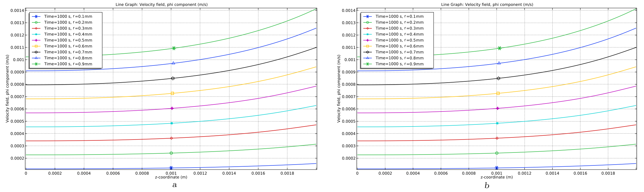Click the blue triangle marker on graph a's curve
Image resolution: width=644 pixels, height=192 pixels.
point(173,63)
